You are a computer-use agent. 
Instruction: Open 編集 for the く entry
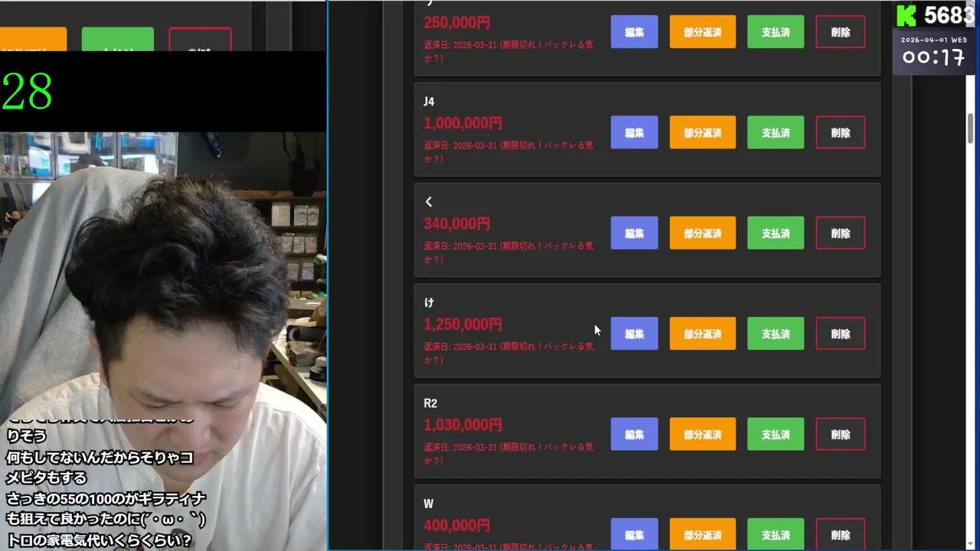tap(634, 233)
